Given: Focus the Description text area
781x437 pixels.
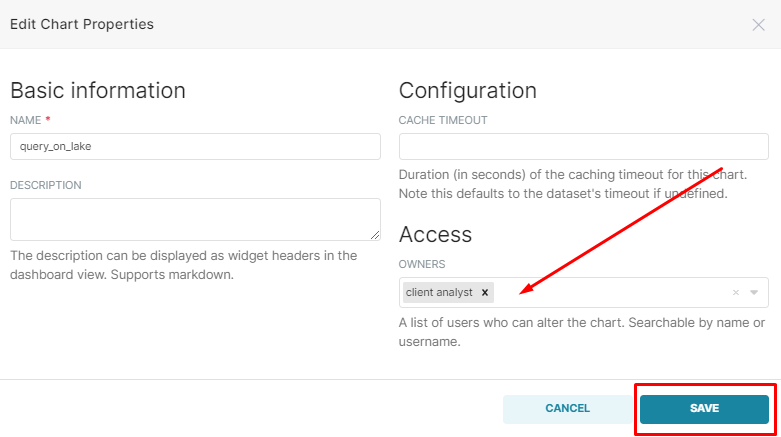Looking at the screenshot, I should tap(195, 219).
